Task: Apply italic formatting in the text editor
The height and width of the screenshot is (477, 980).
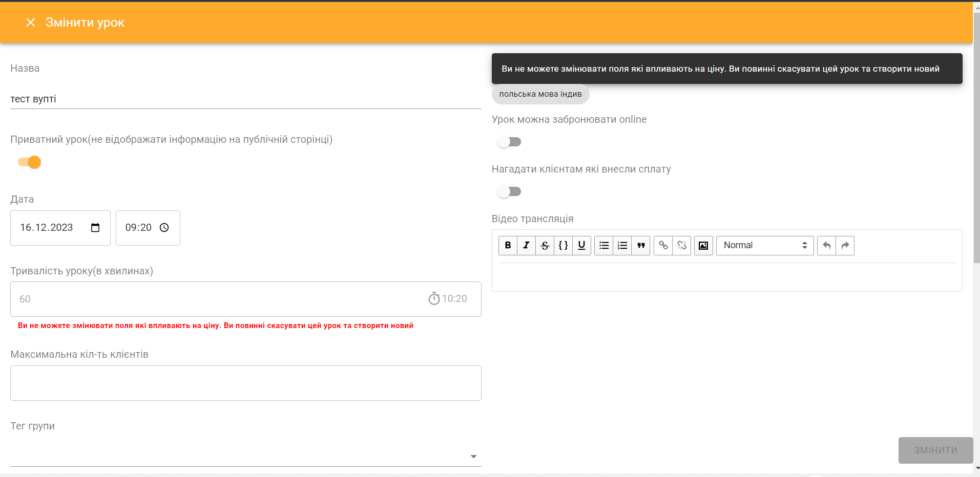Action: tap(526, 246)
